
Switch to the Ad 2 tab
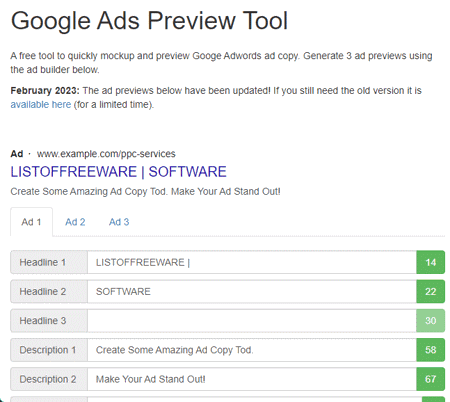[75, 222]
